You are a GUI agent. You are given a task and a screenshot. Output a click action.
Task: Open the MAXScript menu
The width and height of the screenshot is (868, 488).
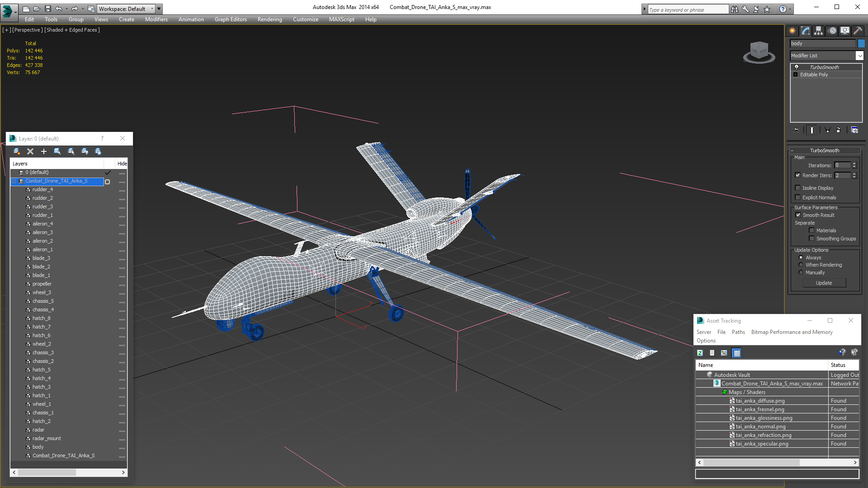341,19
